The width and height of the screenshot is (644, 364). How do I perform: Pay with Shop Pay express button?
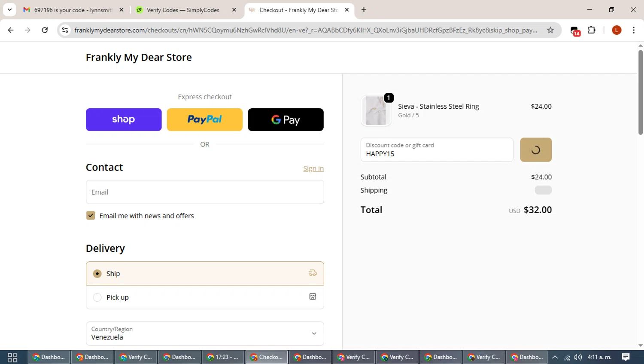pyautogui.click(x=124, y=119)
